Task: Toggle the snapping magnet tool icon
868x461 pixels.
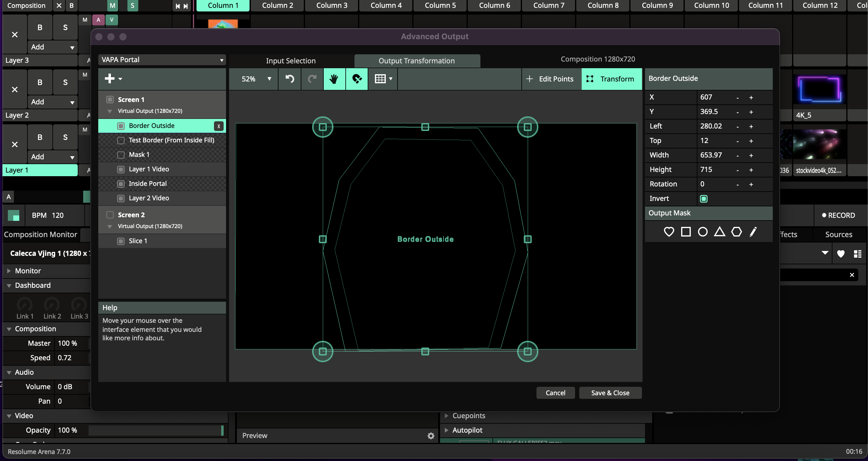Action: pyautogui.click(x=357, y=79)
